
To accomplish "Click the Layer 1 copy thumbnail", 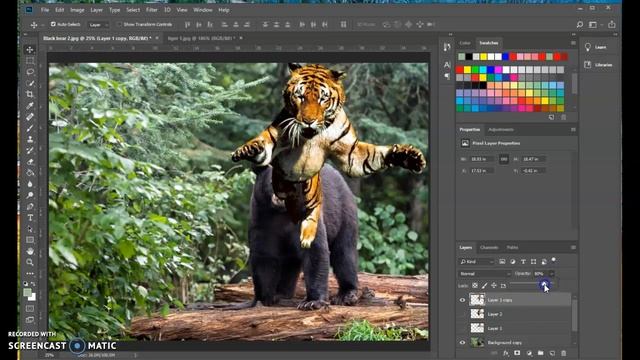I will (477, 300).
